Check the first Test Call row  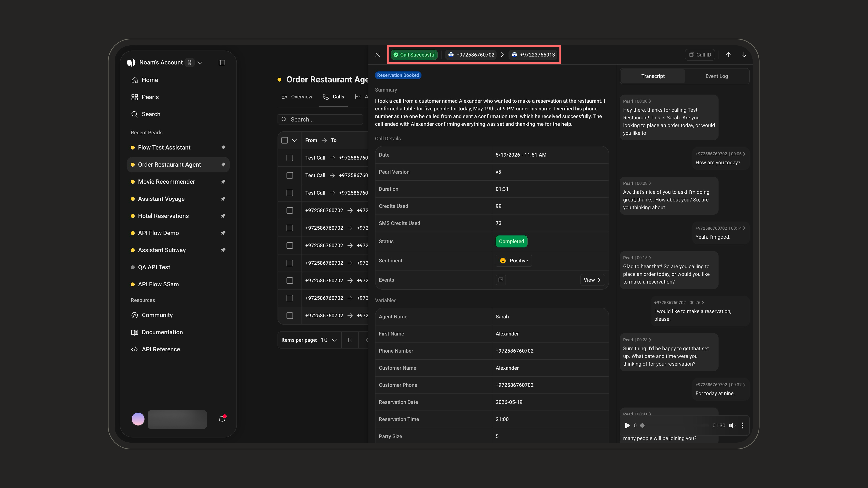289,158
